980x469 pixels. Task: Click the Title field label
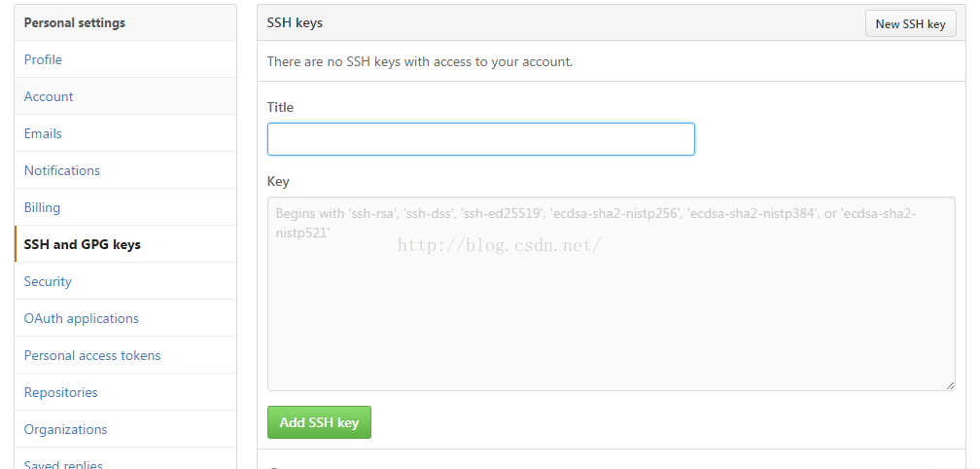coord(280,107)
